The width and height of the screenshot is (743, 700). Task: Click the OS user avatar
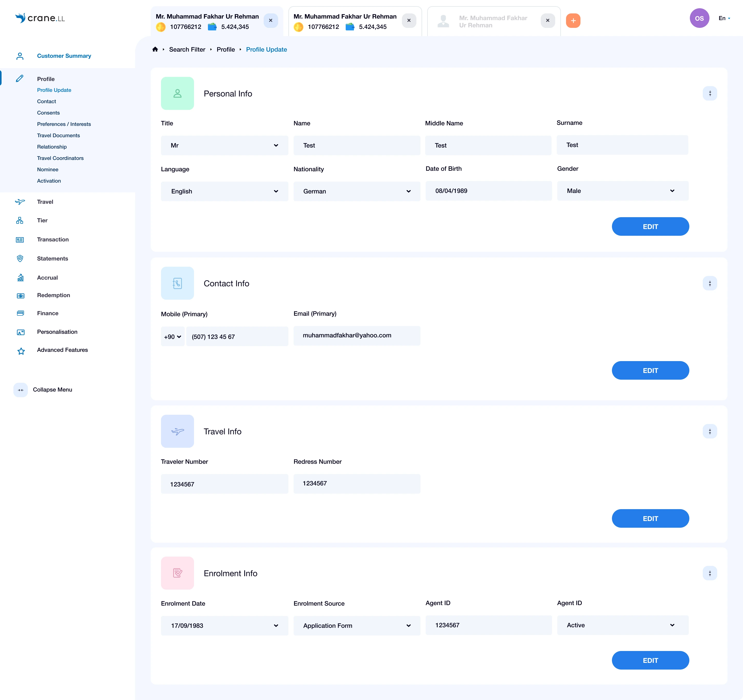pos(699,18)
